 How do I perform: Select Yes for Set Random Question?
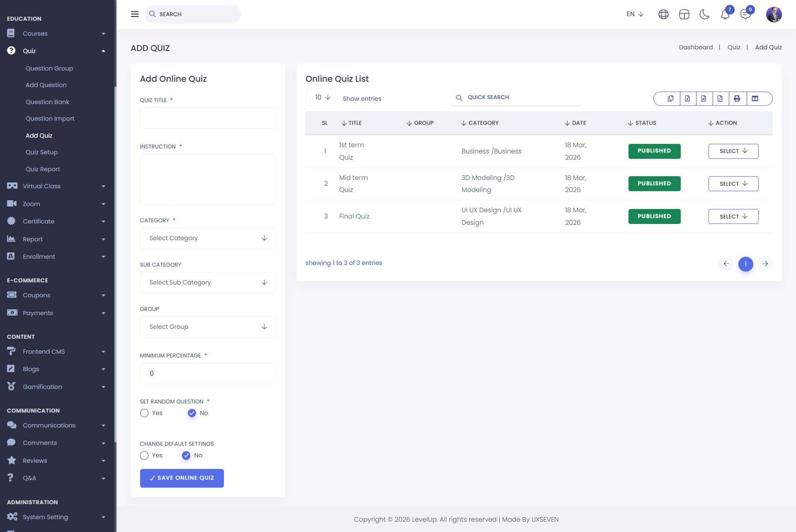[144, 413]
